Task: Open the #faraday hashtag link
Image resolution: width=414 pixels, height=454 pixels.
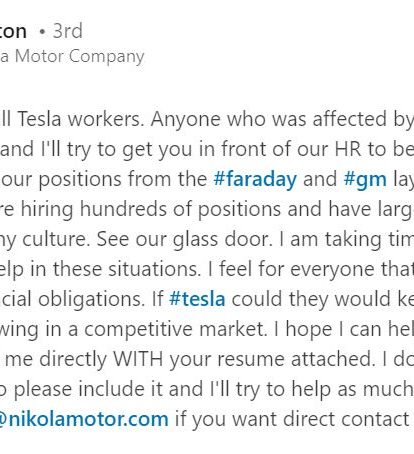Action: tap(255, 179)
